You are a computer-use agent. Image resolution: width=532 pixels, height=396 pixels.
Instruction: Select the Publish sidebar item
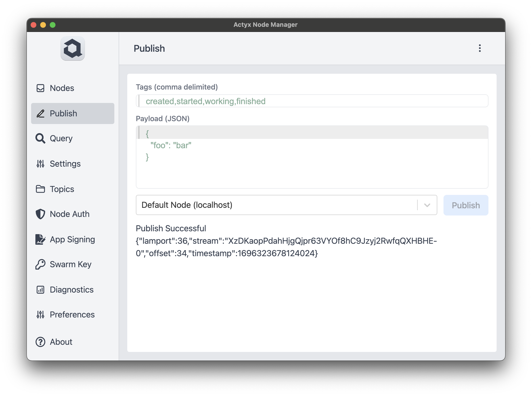point(72,113)
